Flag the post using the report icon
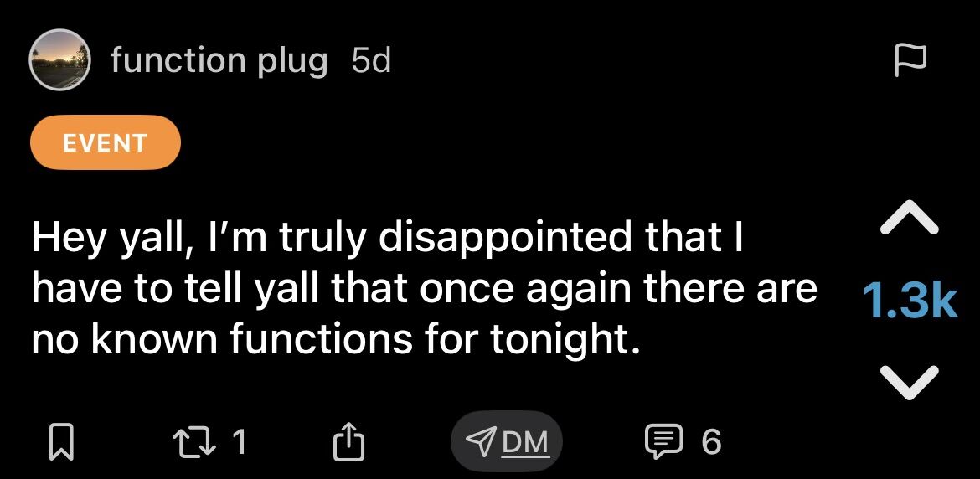This screenshot has width=980, height=479. 910,60
